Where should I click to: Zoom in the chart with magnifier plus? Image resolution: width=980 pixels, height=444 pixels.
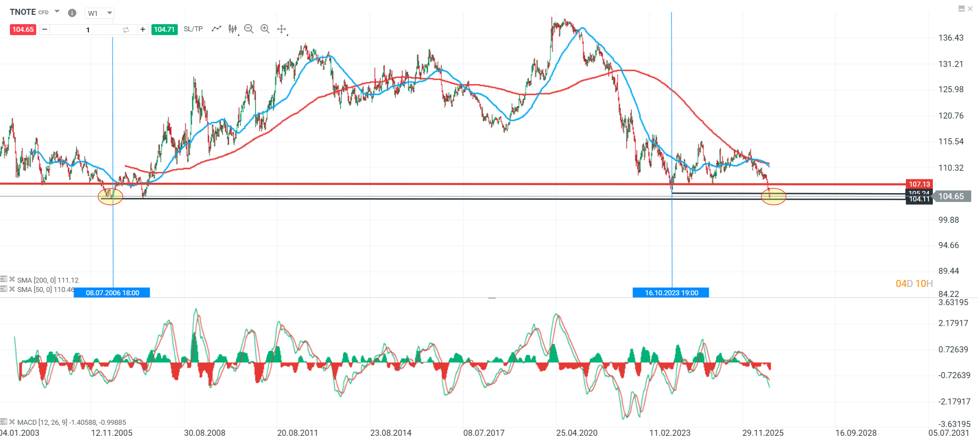coord(265,29)
